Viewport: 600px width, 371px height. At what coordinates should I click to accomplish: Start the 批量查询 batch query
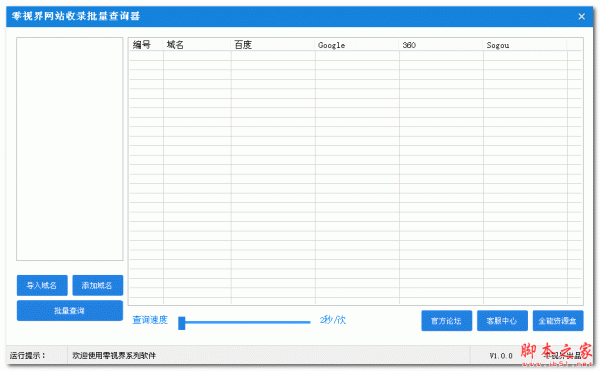70,311
